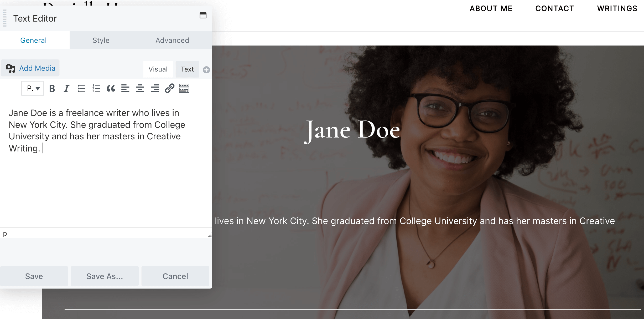Click the Italic formatting icon

[66, 88]
